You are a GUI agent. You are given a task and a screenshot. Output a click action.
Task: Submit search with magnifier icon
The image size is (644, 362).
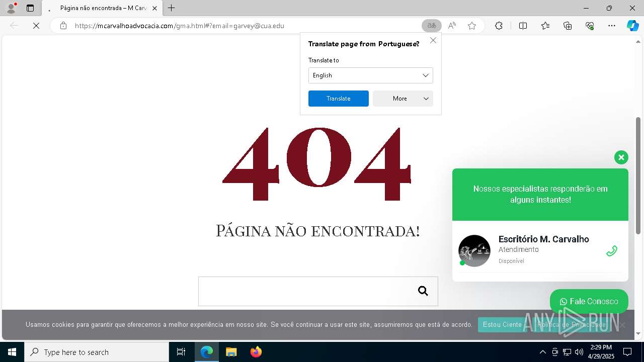pos(423,291)
